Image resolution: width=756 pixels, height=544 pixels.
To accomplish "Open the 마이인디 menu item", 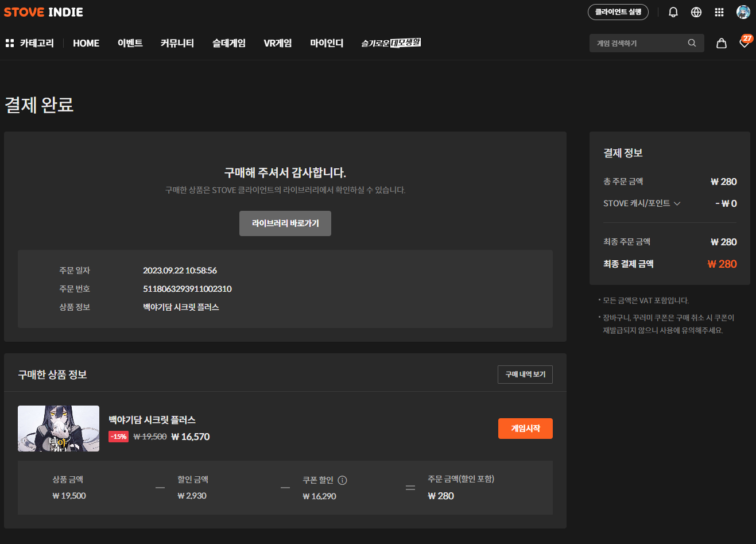I will coord(327,43).
